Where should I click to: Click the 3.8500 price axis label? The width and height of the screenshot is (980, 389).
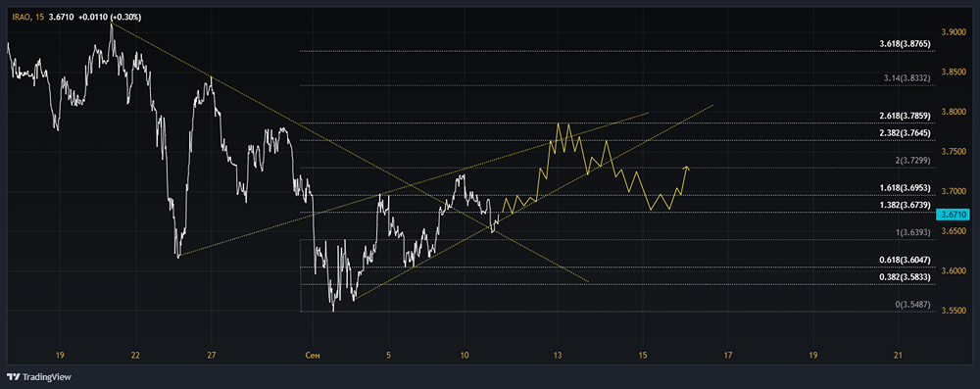(954, 72)
